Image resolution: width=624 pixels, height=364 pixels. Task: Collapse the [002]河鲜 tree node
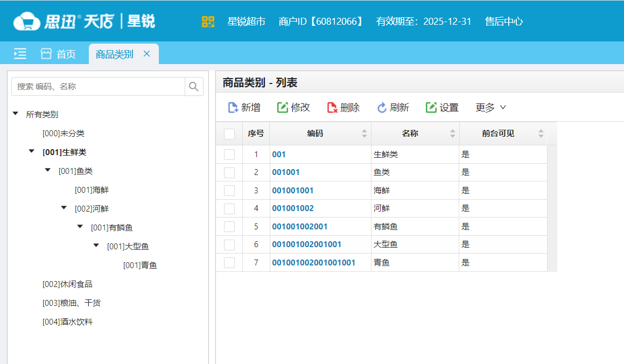pos(64,208)
